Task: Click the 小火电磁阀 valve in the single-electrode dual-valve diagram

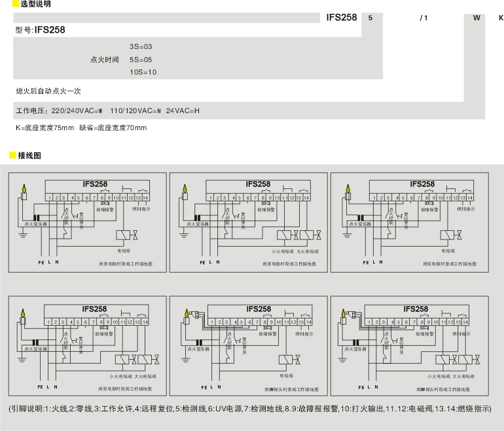Action: (284, 235)
